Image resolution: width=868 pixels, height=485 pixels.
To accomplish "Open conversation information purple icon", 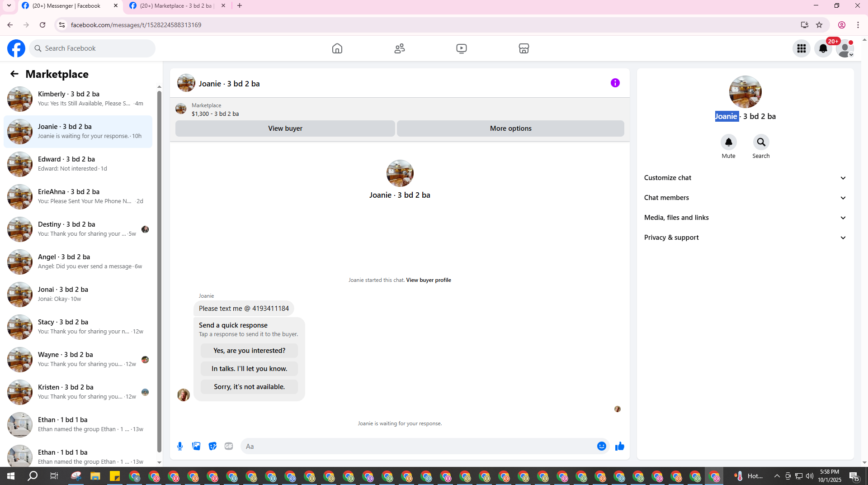I will pos(615,83).
